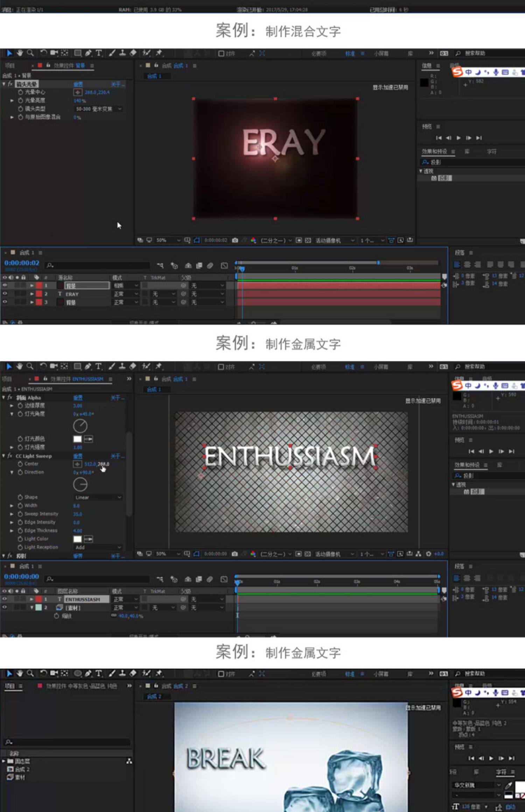This screenshot has height=812, width=525.
Task: Open the 项目 panel tab in BREAK window
Action: coord(9,686)
